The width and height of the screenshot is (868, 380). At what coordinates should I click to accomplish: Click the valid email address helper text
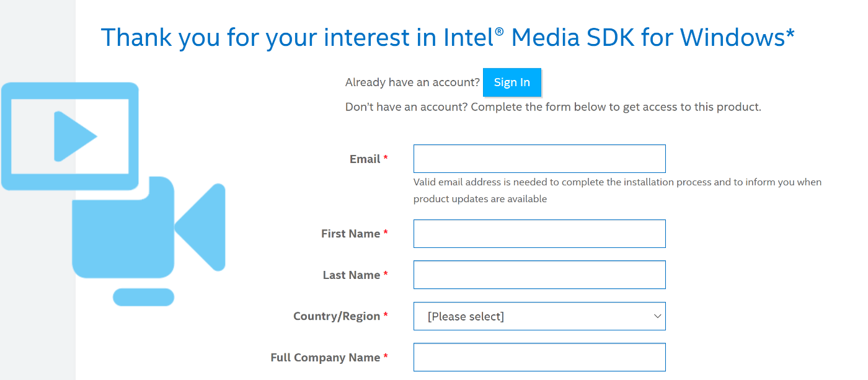pos(618,190)
